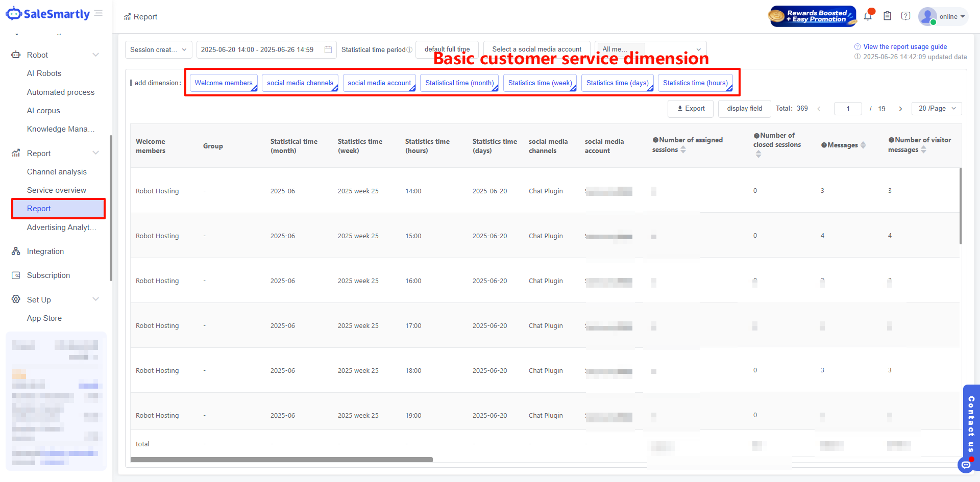This screenshot has height=482, width=980.
Task: Open the 20 /Page size dropdown
Action: point(937,109)
